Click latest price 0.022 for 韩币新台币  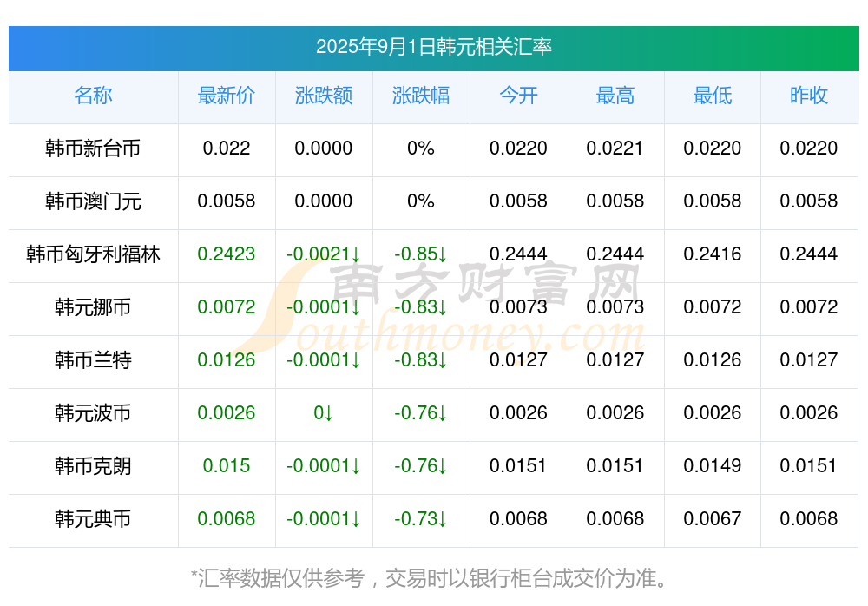tap(227, 148)
